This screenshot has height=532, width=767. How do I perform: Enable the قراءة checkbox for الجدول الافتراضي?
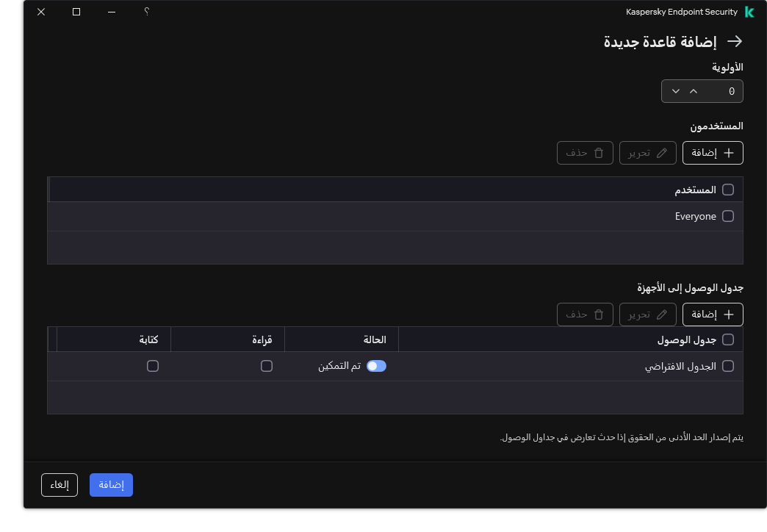pyautogui.click(x=267, y=366)
